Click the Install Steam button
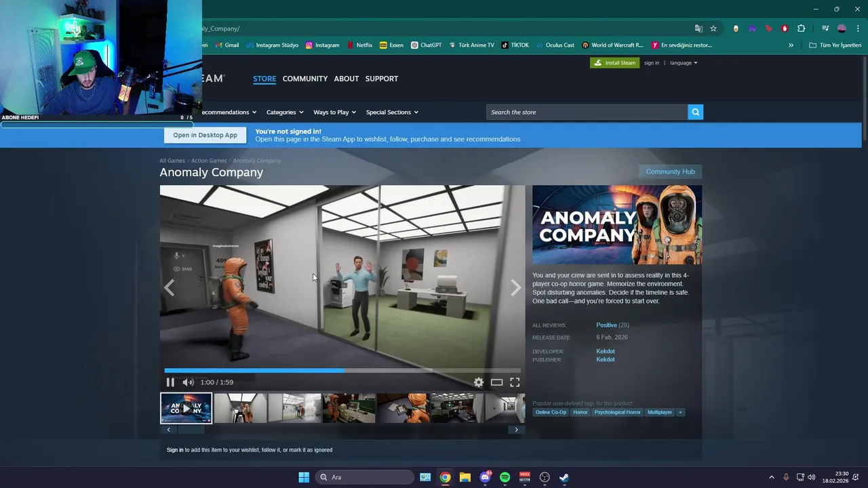 [614, 63]
